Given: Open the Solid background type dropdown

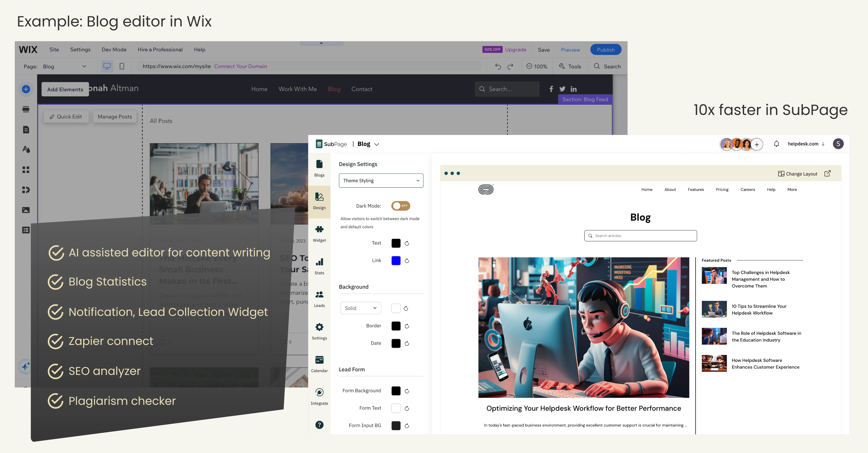Looking at the screenshot, I should (x=360, y=308).
